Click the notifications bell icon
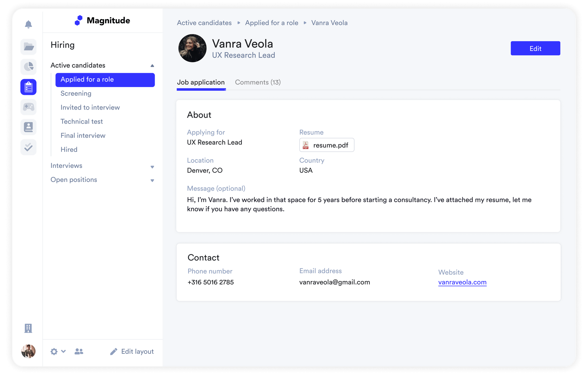The width and height of the screenshot is (588, 375). click(x=28, y=24)
